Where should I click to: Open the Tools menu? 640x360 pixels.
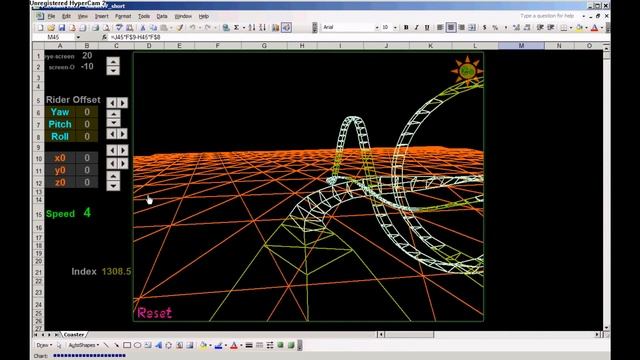tap(144, 16)
